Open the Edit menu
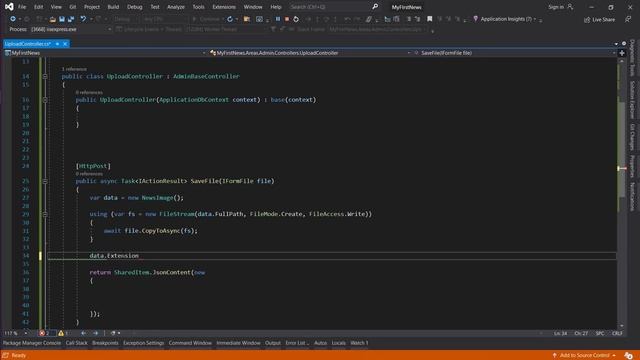Screen dimensions: 640x360 38,7
